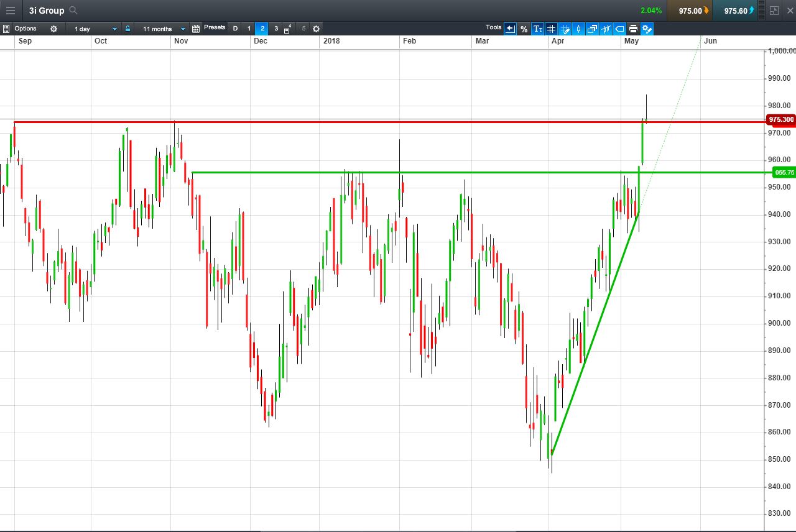Click the buy price 975.60 button

tap(735, 11)
